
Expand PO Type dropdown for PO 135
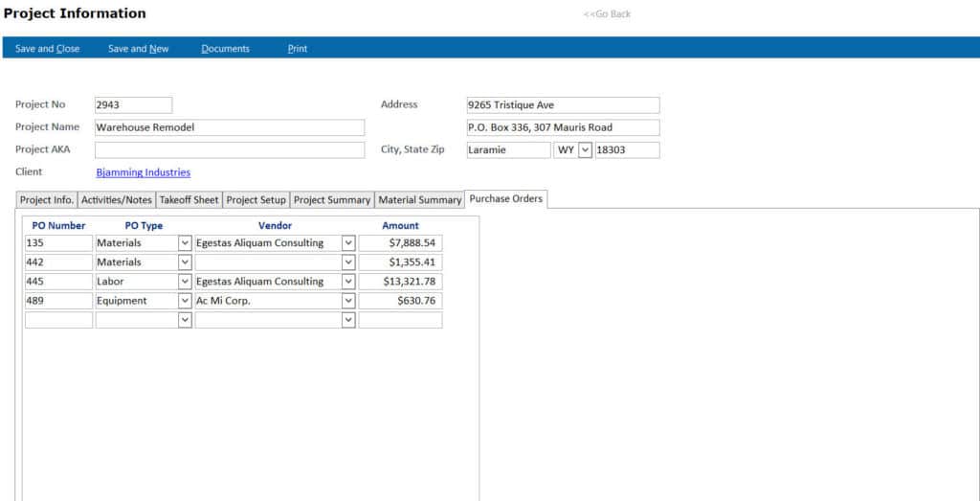(x=185, y=242)
